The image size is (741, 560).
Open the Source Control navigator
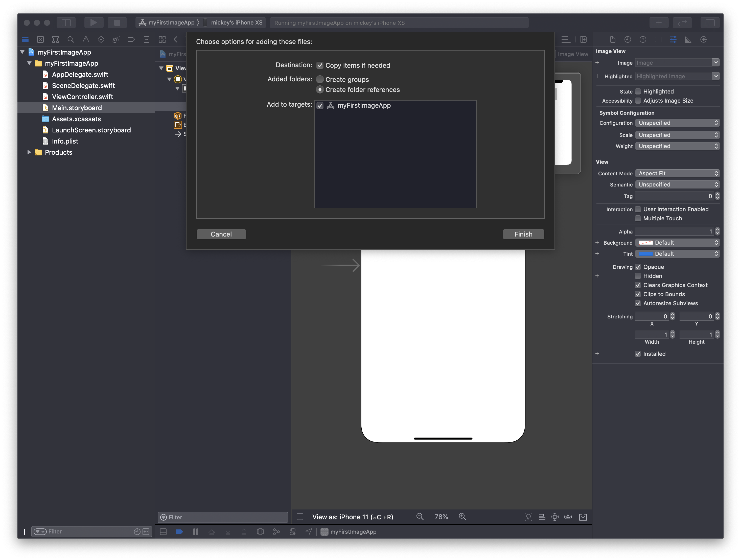point(40,39)
